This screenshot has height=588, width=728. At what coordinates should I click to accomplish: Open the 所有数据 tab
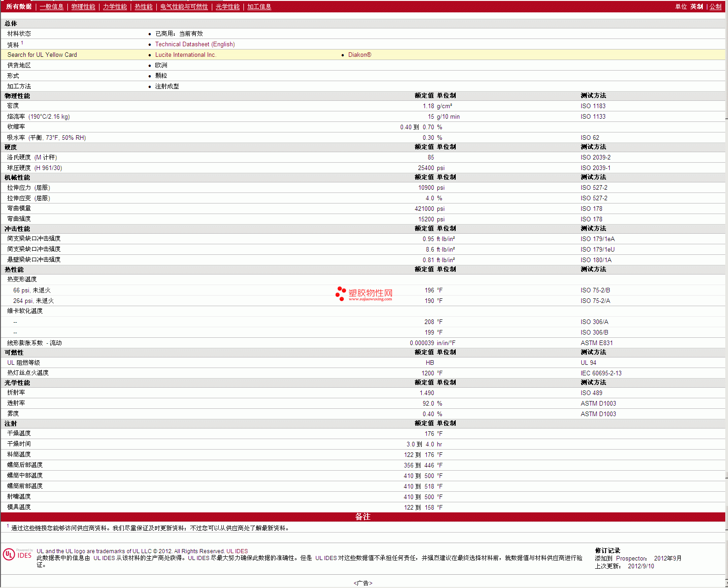point(19,6)
